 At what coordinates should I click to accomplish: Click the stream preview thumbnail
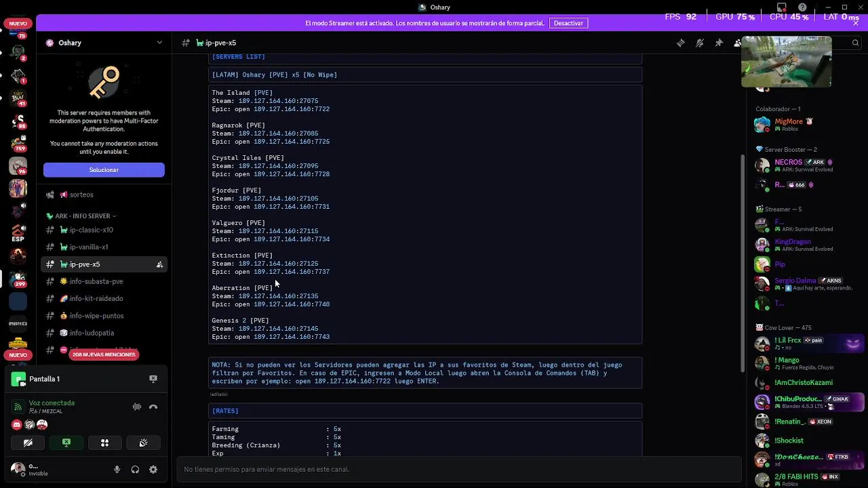pos(786,61)
